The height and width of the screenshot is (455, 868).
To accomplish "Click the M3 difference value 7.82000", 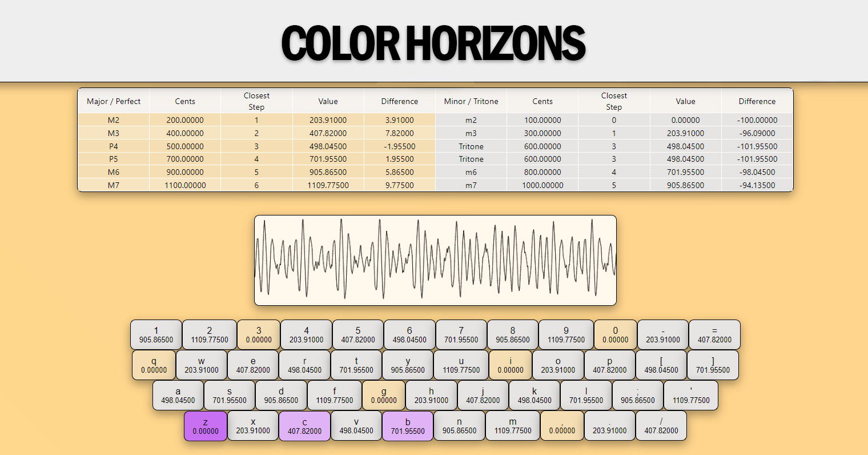I will pos(400,133).
